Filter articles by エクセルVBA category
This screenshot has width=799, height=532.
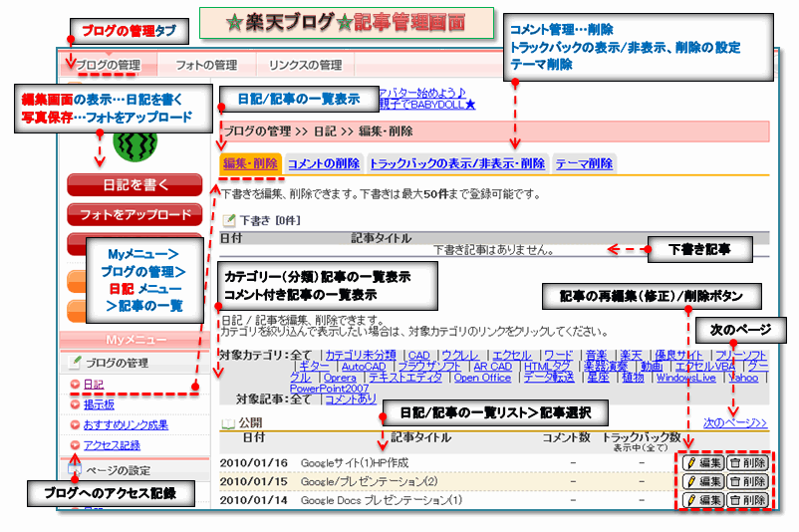(705, 367)
